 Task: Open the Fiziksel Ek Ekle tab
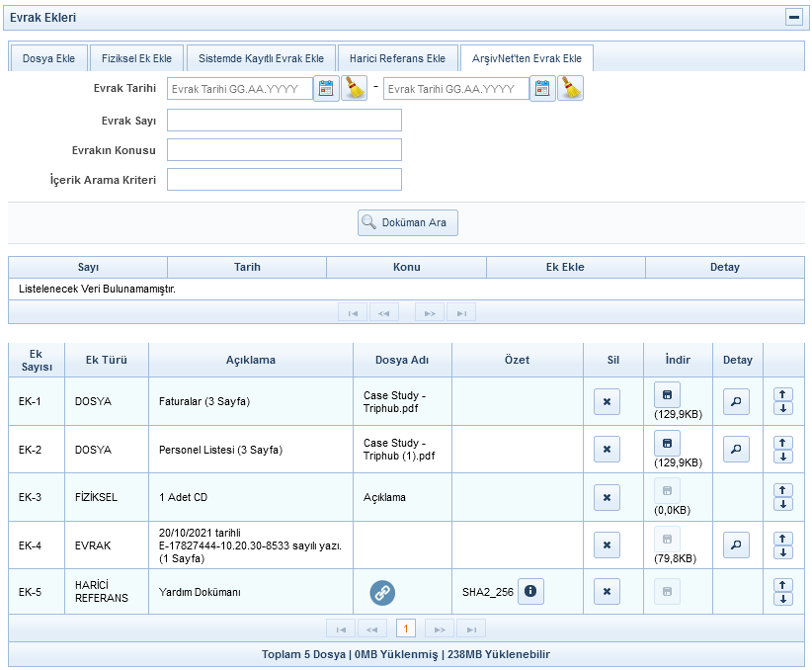(x=136, y=58)
